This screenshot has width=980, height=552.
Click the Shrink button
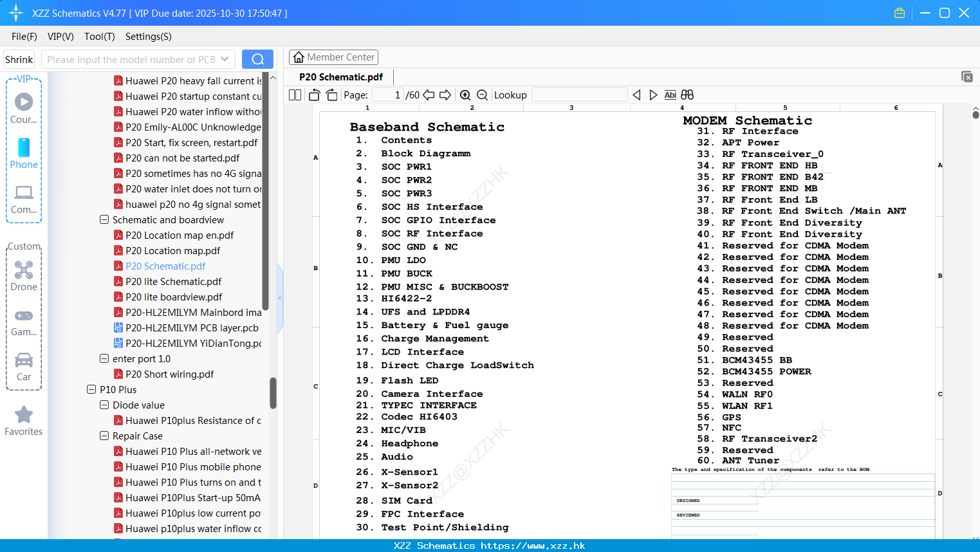19,59
